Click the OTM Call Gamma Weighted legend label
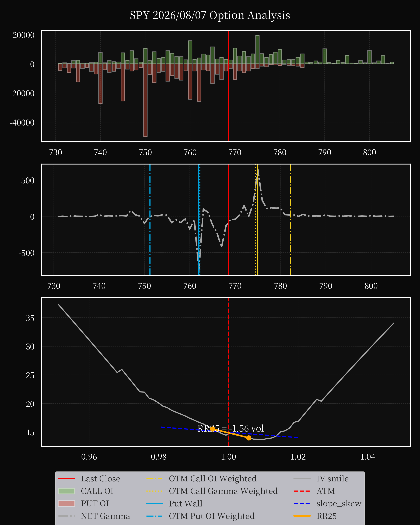The image size is (420, 525). pos(223,491)
